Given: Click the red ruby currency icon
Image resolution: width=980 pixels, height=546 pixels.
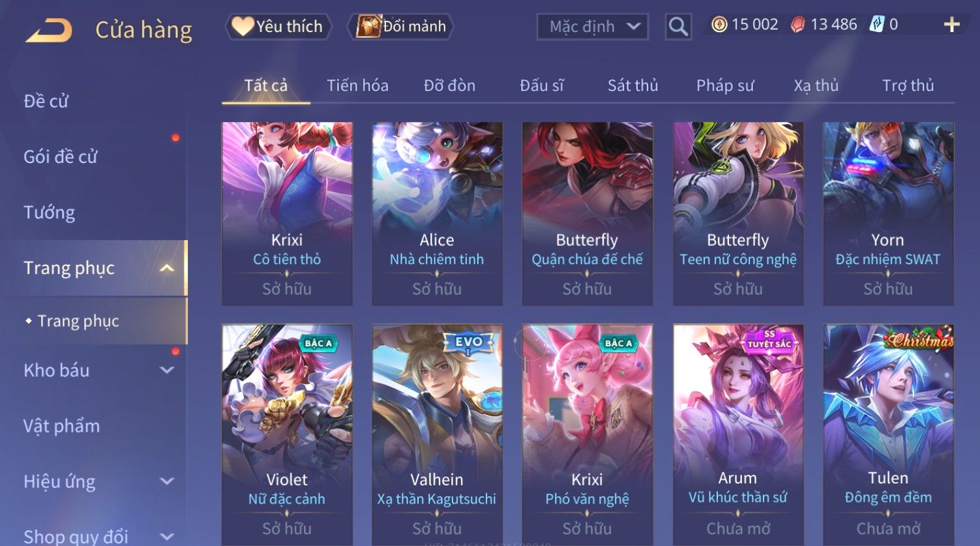Looking at the screenshot, I should (x=798, y=25).
